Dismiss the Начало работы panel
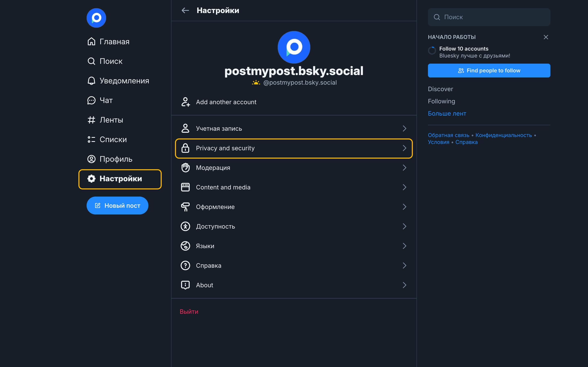The image size is (588, 367). (546, 37)
